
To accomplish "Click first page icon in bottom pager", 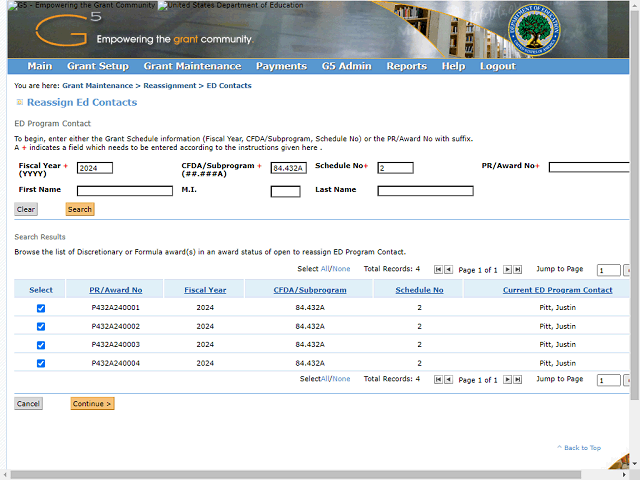I will (x=438, y=380).
